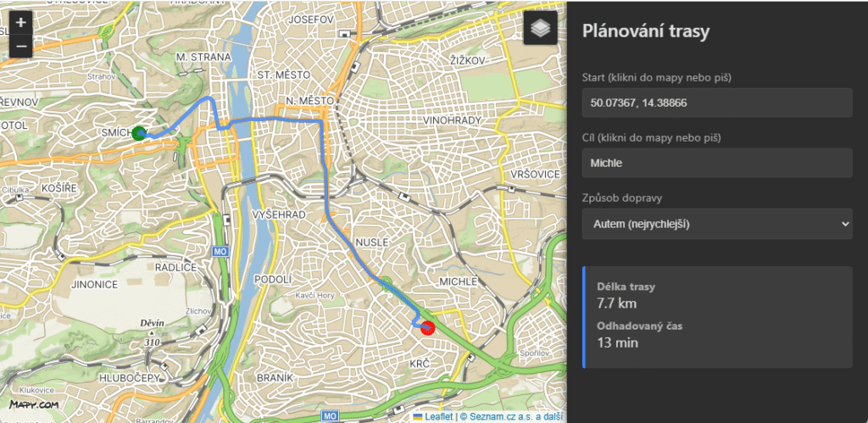868x423 pixels.
Task: Click the zoom out minus button
Action: click(21, 46)
